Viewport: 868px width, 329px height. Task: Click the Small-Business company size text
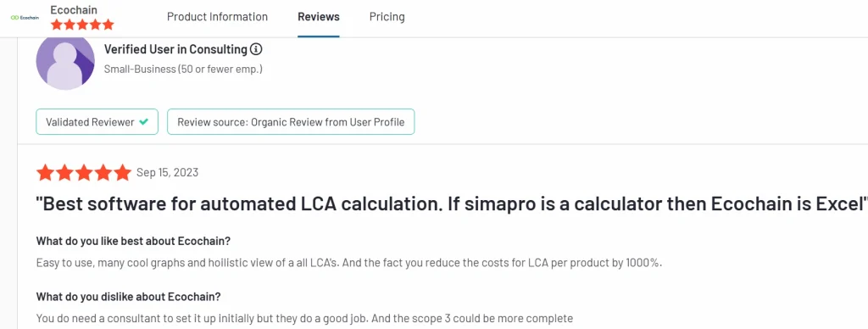coord(183,70)
